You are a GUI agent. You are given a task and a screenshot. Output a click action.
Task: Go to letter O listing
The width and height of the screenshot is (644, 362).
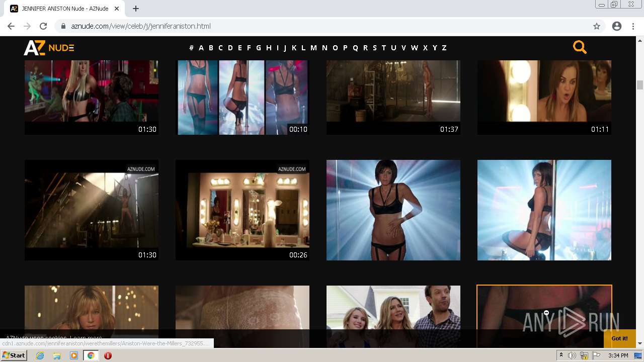pos(335,48)
